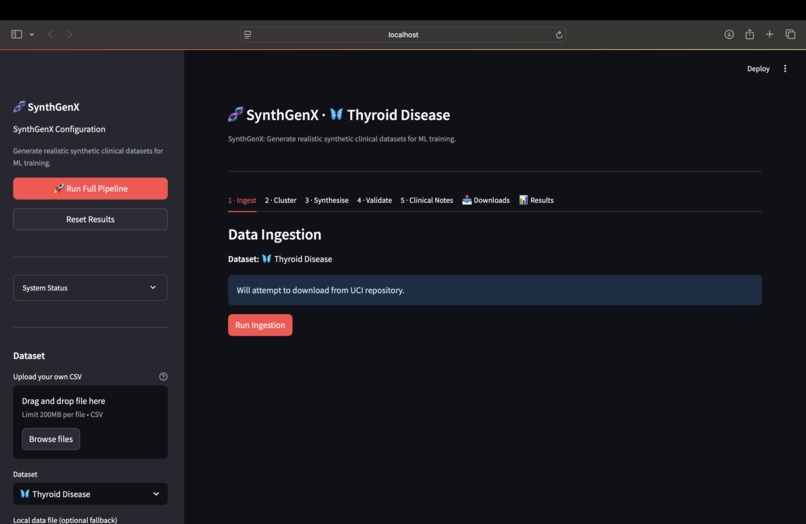Screen dimensions: 806x524
Task: Click the Dataset sidebar section heading
Action: click(x=29, y=356)
